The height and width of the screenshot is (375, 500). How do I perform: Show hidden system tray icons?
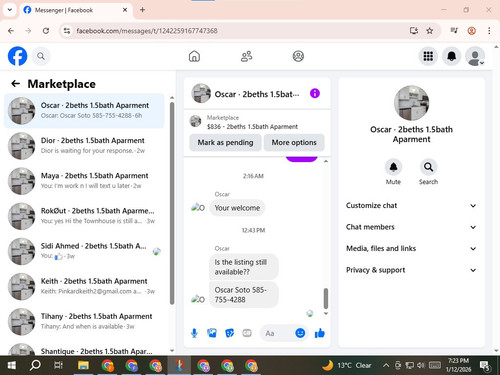click(x=386, y=365)
